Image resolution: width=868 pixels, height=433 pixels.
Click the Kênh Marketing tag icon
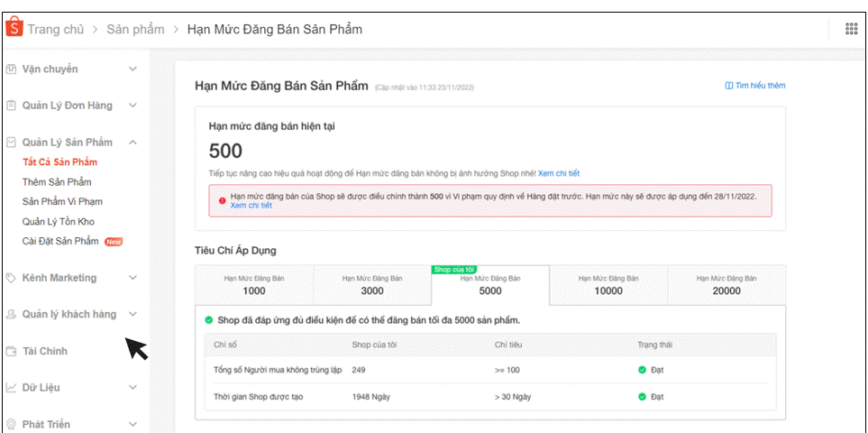12,278
